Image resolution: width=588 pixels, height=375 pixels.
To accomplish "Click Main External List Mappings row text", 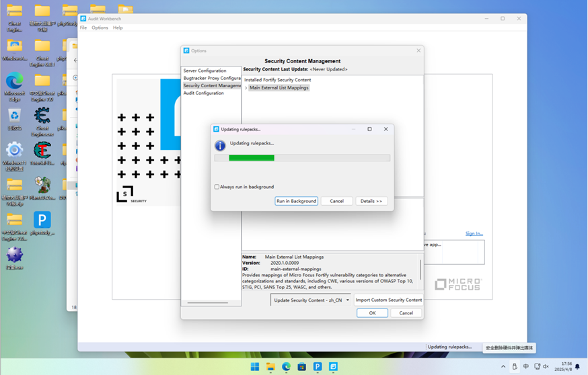I will pyautogui.click(x=279, y=87).
